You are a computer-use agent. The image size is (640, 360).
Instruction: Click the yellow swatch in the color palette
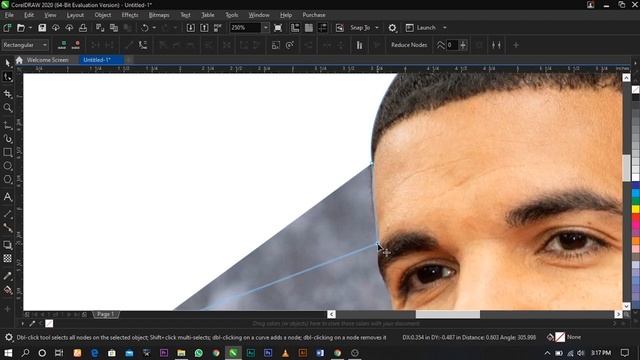pos(636,209)
